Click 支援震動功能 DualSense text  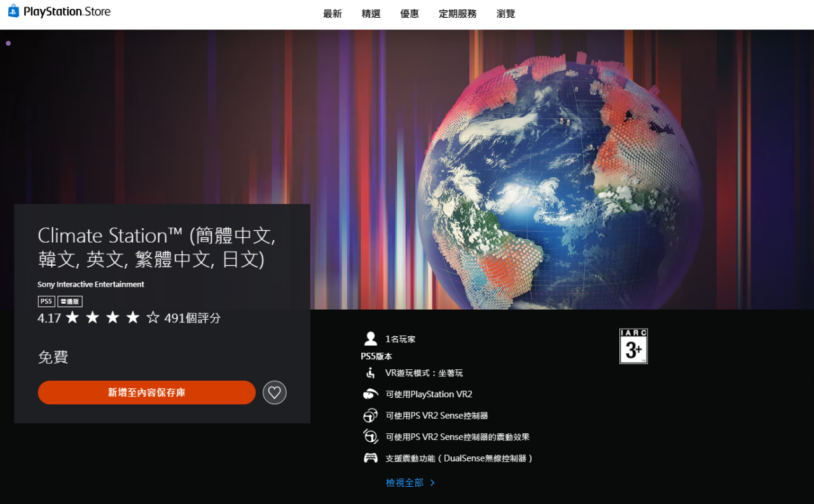pos(459,458)
